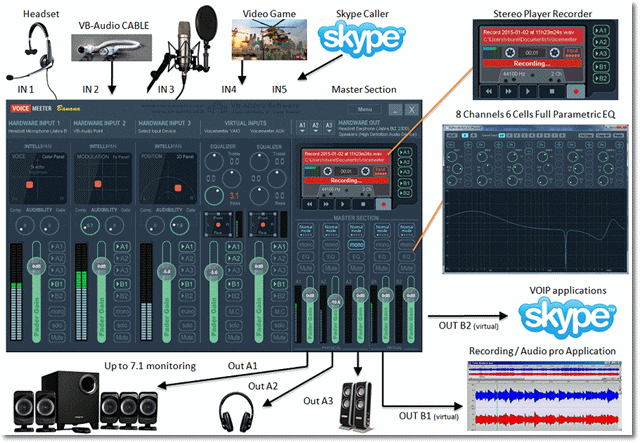Open the A2 hardware out device selector
The image size is (640, 443).
316,127
